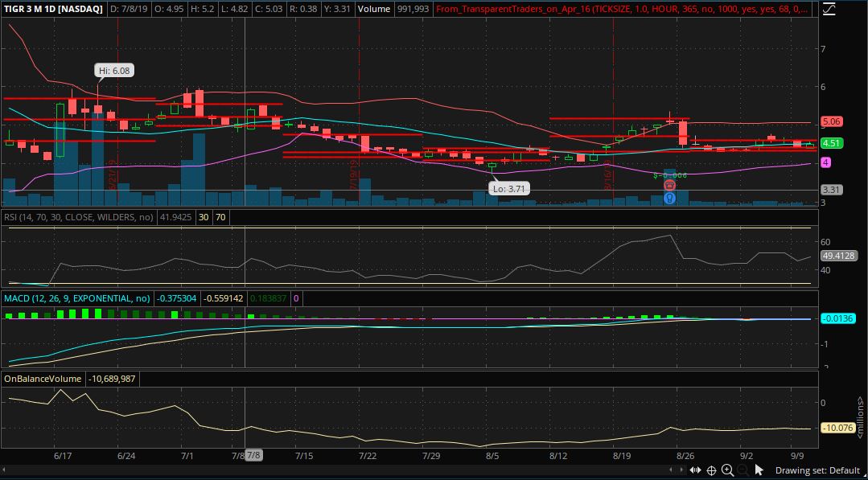Click the green $-0.008 earnings text
Screen dimensions: 868x480
point(670,175)
